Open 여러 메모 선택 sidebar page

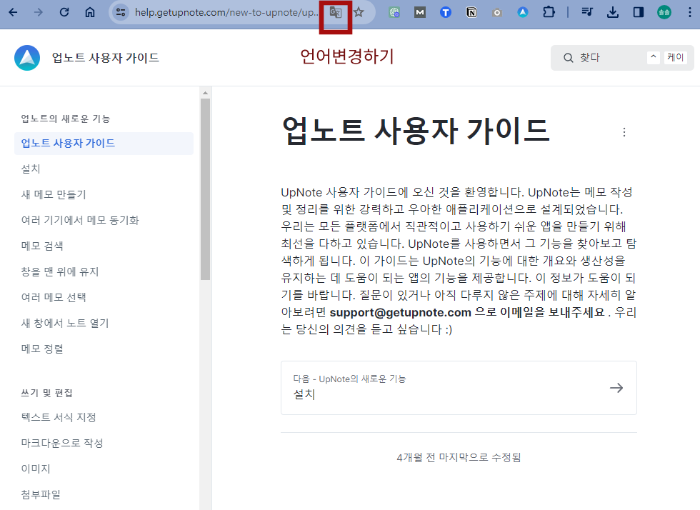(x=54, y=297)
